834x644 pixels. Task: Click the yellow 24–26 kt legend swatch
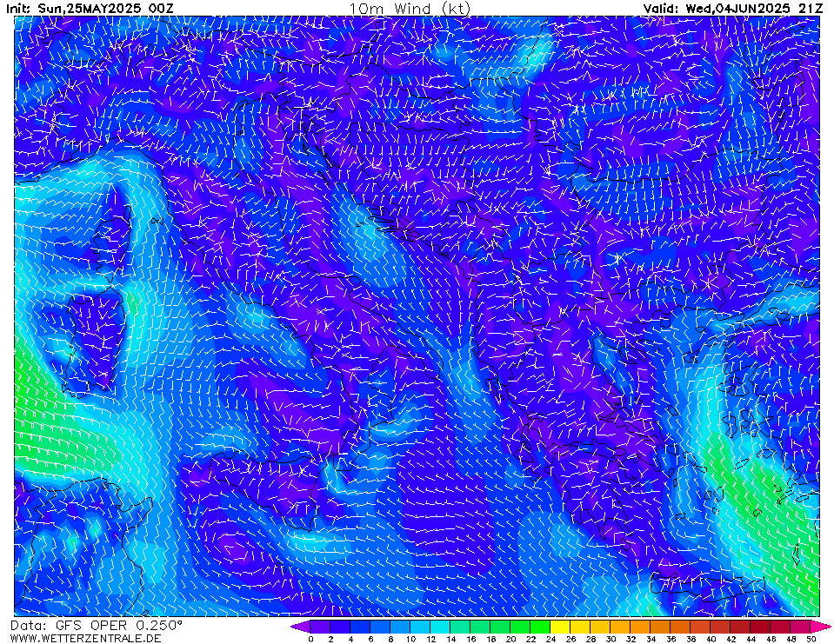pos(560,627)
